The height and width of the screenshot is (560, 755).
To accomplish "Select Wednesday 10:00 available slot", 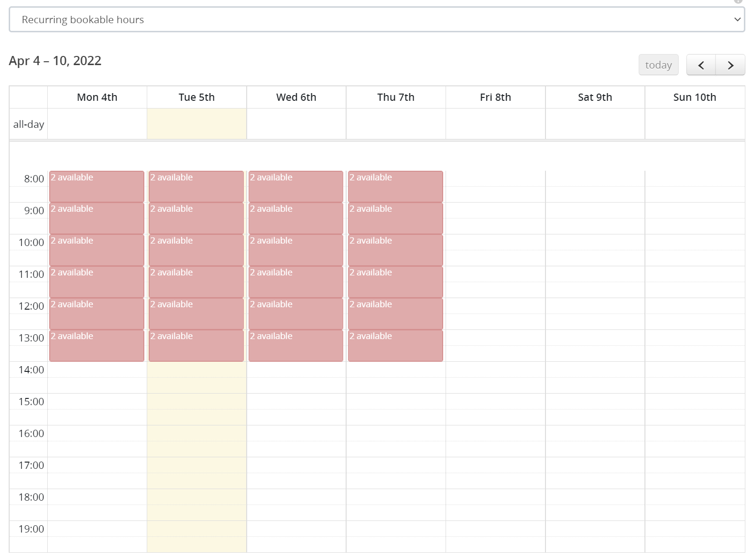I will click(x=295, y=250).
